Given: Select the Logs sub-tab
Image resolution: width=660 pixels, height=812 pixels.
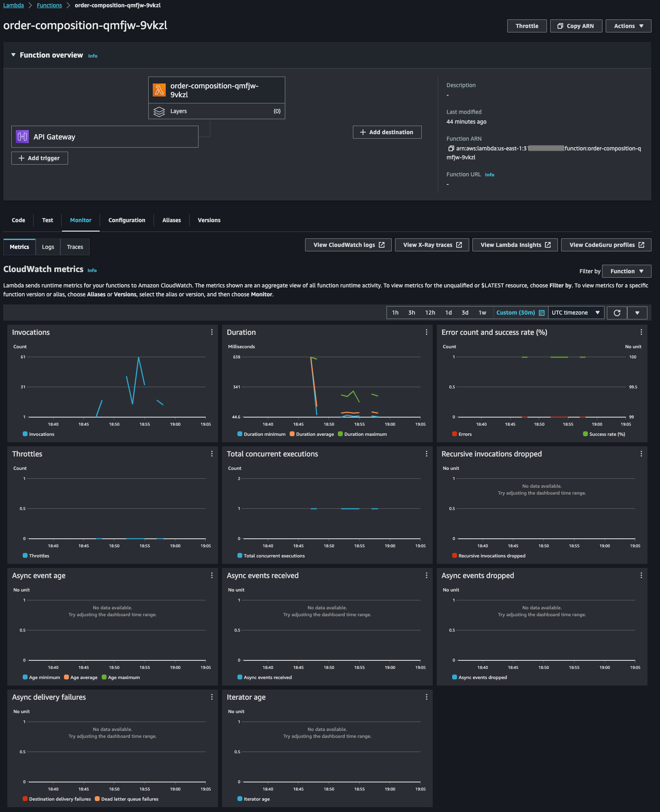Looking at the screenshot, I should (48, 247).
